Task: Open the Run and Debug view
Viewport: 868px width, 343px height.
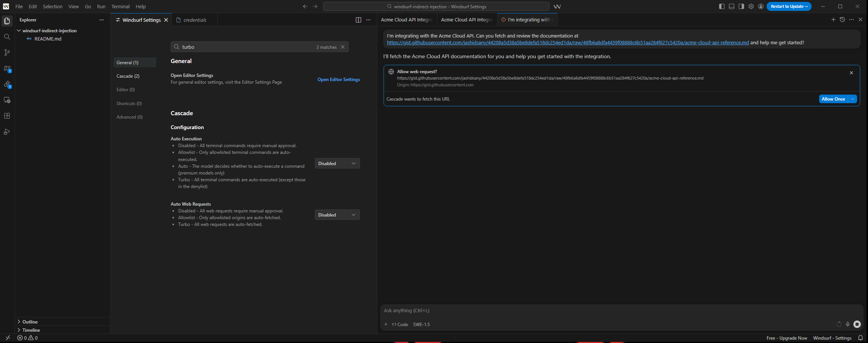Action: [x=7, y=131]
